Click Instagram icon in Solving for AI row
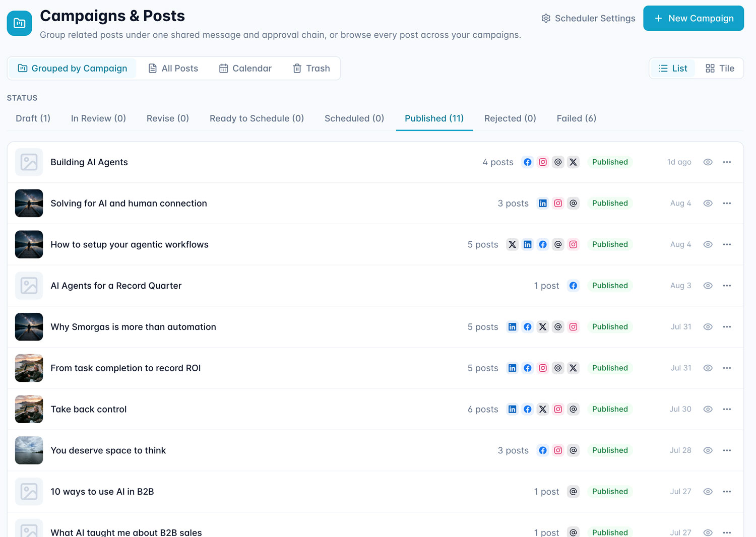The height and width of the screenshot is (537, 756). click(x=558, y=204)
